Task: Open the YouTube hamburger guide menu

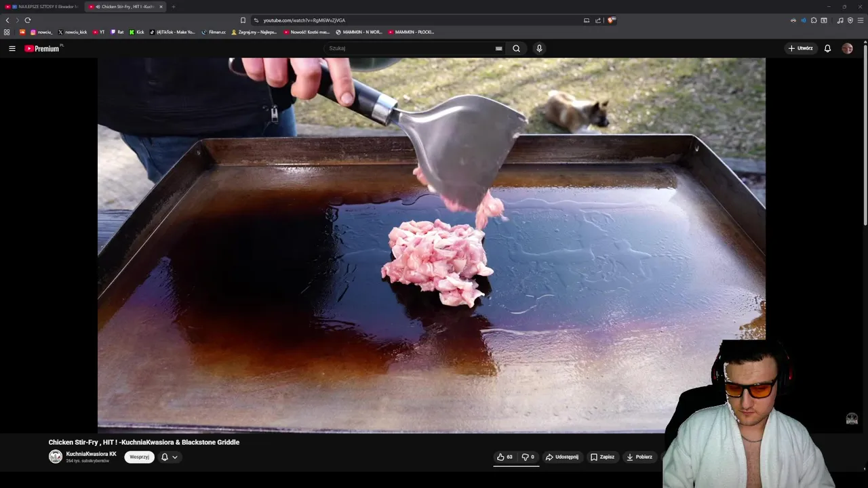Action: coord(12,49)
